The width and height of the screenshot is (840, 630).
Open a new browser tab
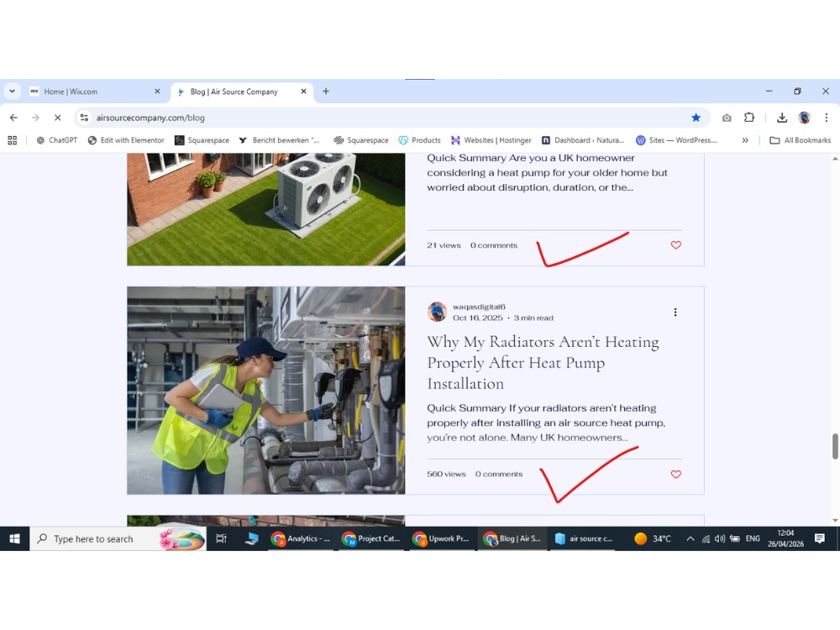click(x=326, y=91)
